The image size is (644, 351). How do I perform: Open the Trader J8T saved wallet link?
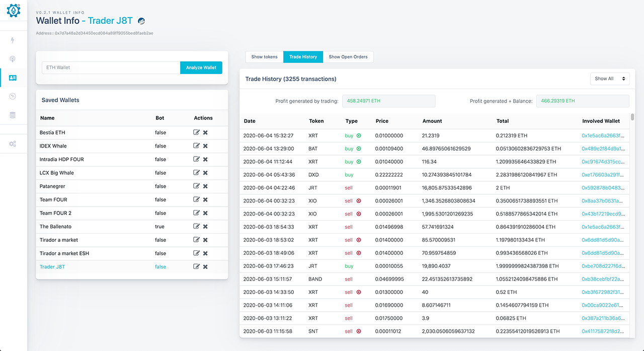52,267
